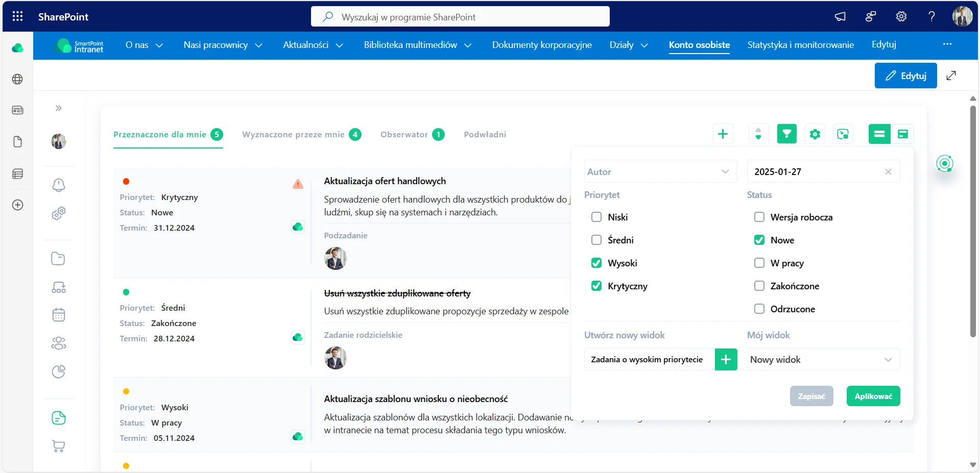The image size is (980, 473).
Task: Open the pie chart icon in sidebar
Action: pyautogui.click(x=59, y=371)
